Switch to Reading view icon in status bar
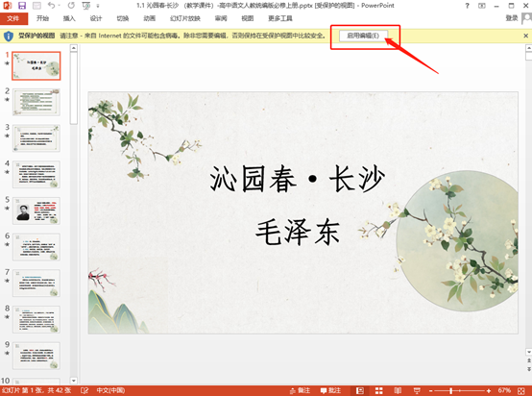532x396 pixels. tap(398, 390)
